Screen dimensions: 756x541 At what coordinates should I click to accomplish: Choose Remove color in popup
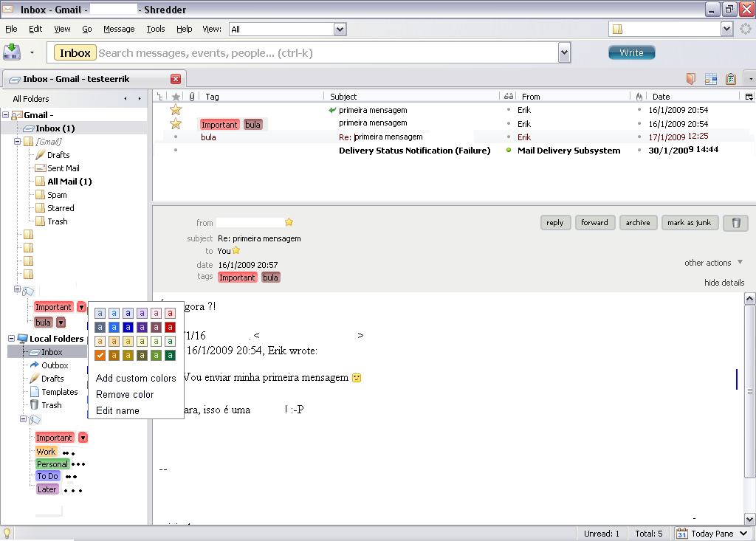click(x=124, y=394)
